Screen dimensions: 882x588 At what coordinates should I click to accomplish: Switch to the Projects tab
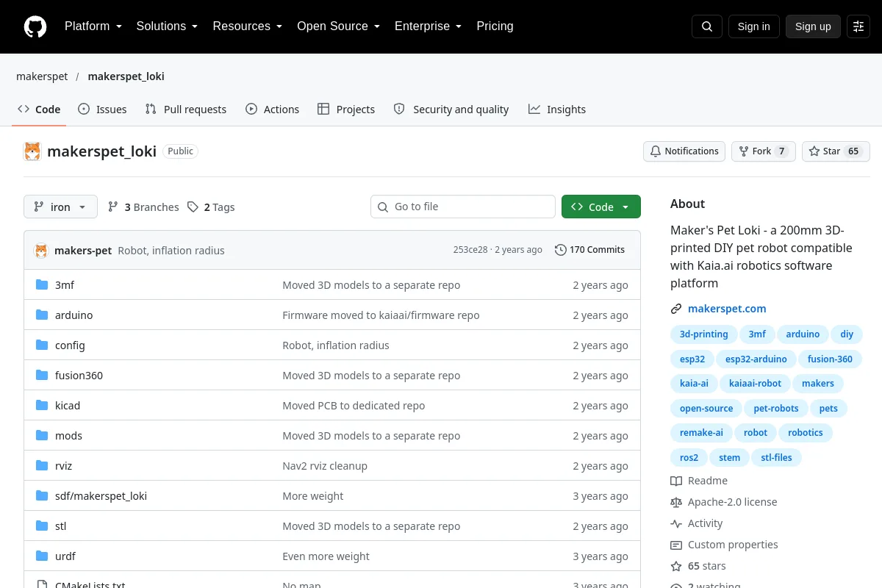[346, 110]
